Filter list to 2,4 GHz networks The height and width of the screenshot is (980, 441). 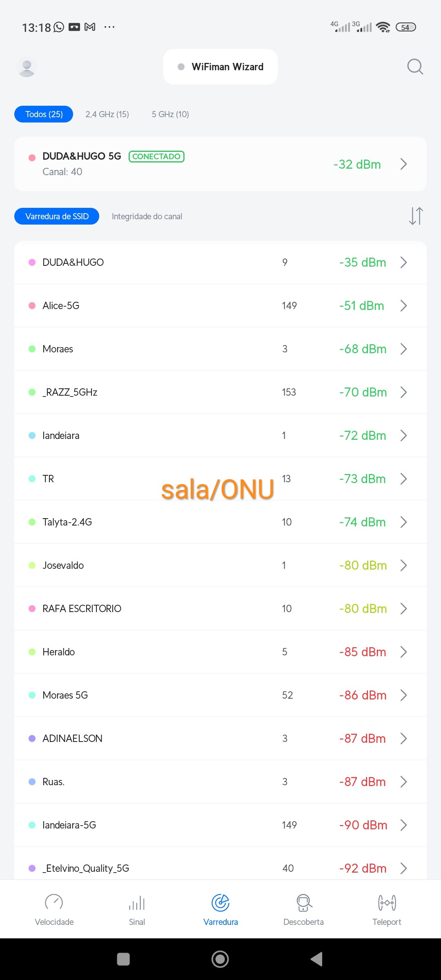[x=107, y=114]
